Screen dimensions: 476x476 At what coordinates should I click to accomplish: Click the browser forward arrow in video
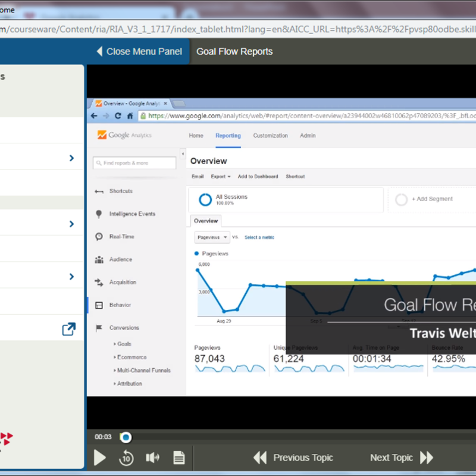[x=106, y=115]
